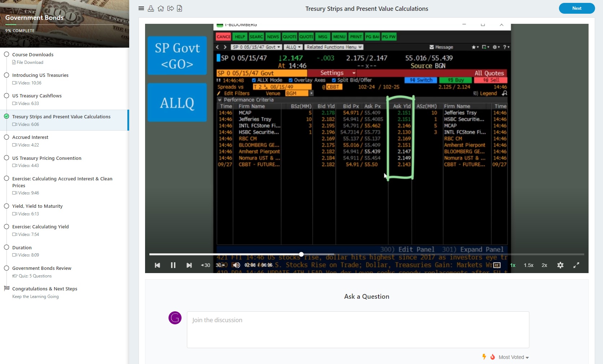The height and width of the screenshot is (364, 603).
Task: Open video settings gear icon
Action: 560,265
